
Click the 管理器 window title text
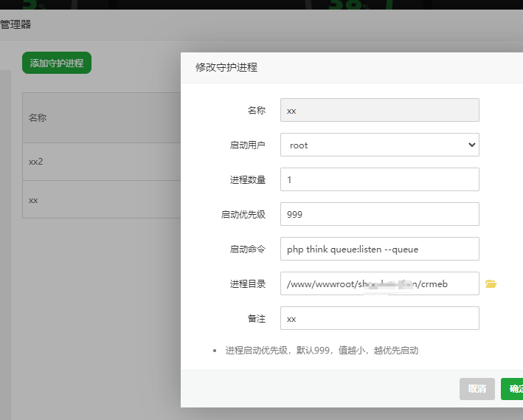(x=15, y=24)
